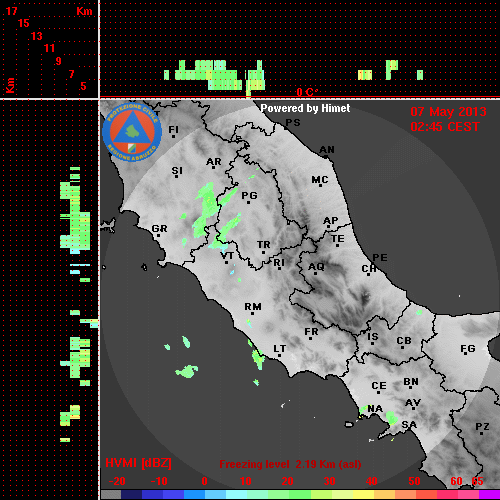Click the CB city label

pos(404,341)
